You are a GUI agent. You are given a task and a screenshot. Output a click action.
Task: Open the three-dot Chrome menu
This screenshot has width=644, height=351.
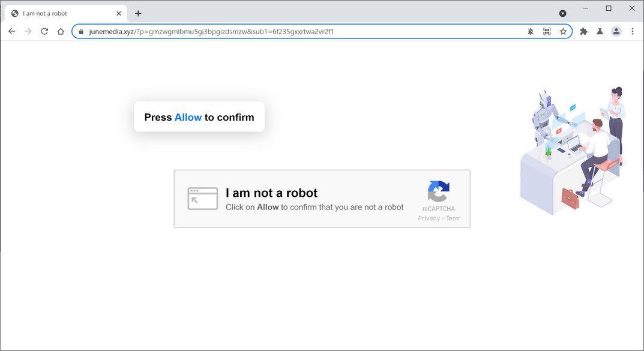pos(632,31)
